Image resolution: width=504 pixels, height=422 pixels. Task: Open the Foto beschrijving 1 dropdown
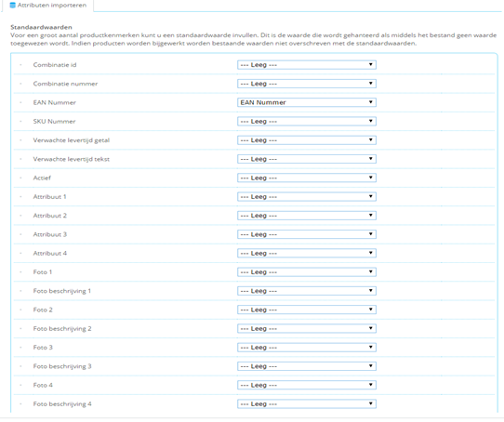(307, 291)
